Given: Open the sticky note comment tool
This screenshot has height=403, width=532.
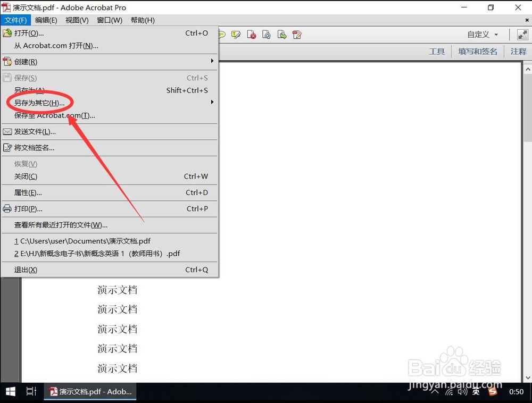Looking at the screenshot, I should click(221, 34).
